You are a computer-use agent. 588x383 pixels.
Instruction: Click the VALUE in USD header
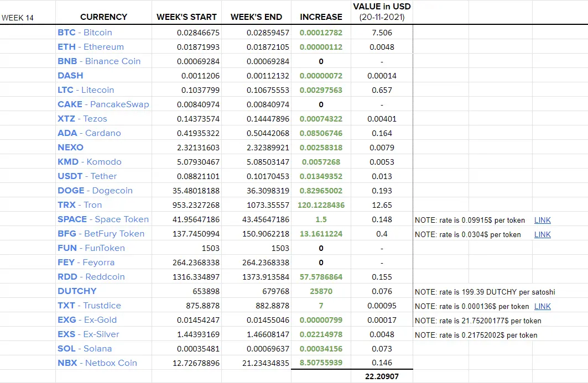tap(382, 12)
